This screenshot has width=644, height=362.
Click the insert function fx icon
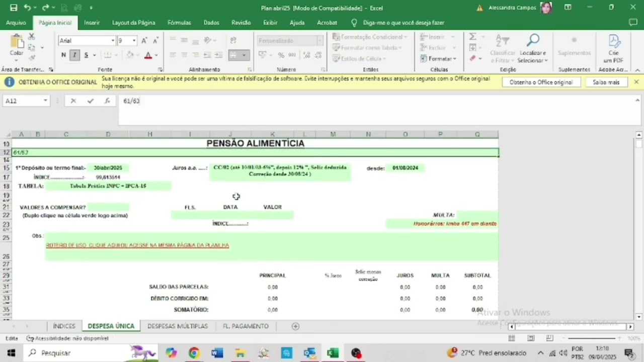click(107, 101)
